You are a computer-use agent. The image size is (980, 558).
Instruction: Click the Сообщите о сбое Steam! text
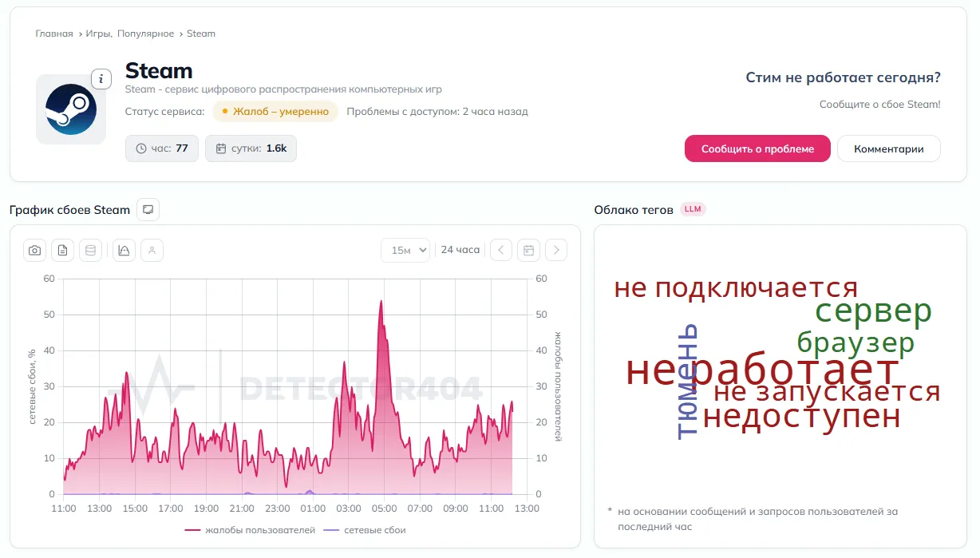880,105
